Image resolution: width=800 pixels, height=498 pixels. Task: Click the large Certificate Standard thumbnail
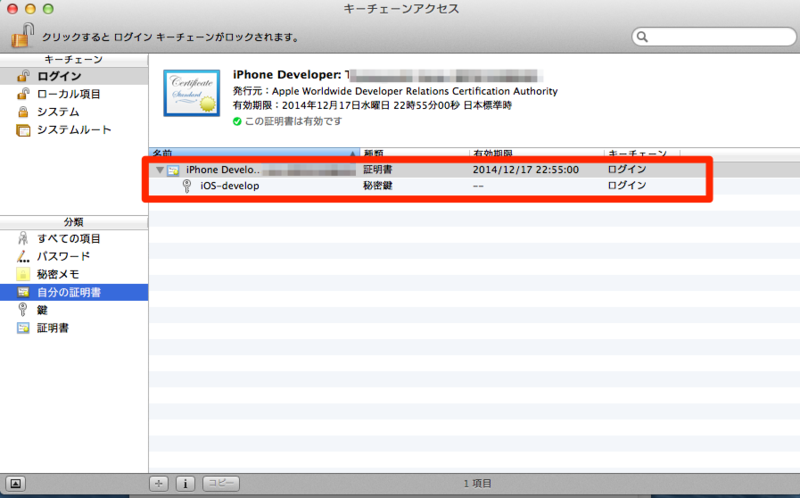click(x=192, y=93)
